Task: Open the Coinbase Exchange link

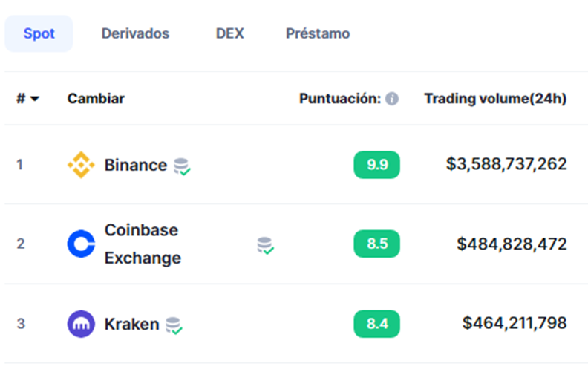Action: (x=143, y=244)
